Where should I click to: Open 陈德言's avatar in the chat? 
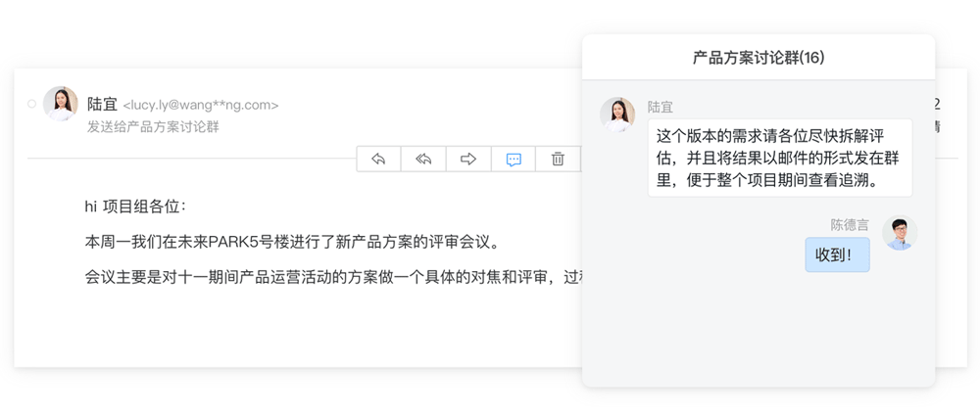click(899, 233)
